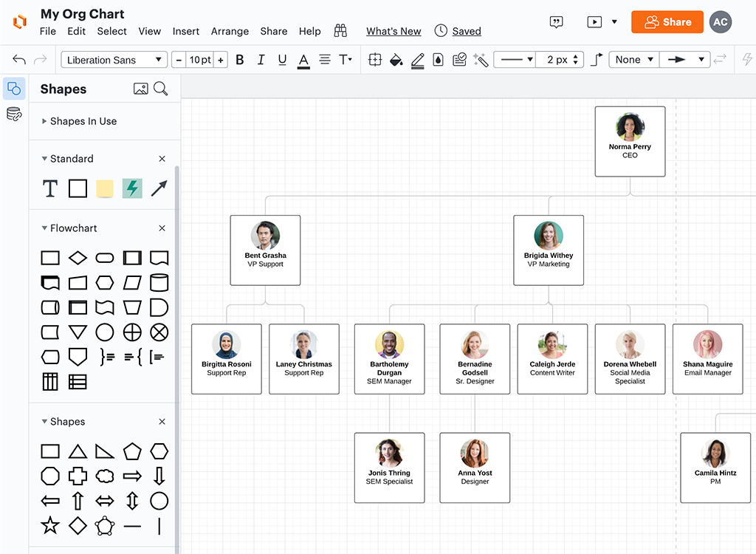756x554 pixels.
Task: Close the Flowchart shape library
Action: click(162, 228)
